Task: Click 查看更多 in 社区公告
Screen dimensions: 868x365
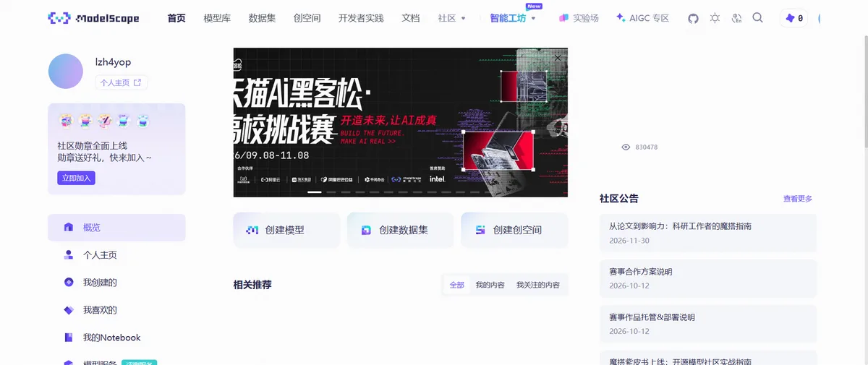Action: click(x=798, y=198)
